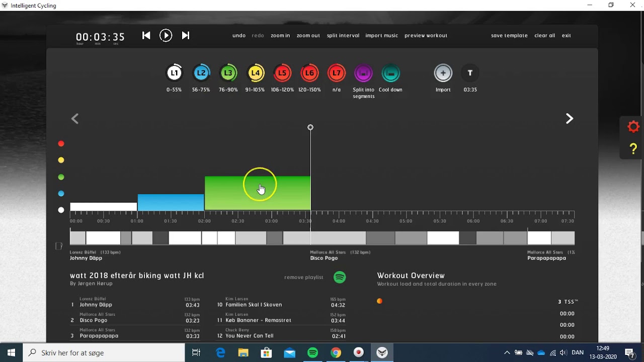Screen dimensions: 644x362
Task: Open File Explorer from the taskbar
Action: (x=244, y=352)
